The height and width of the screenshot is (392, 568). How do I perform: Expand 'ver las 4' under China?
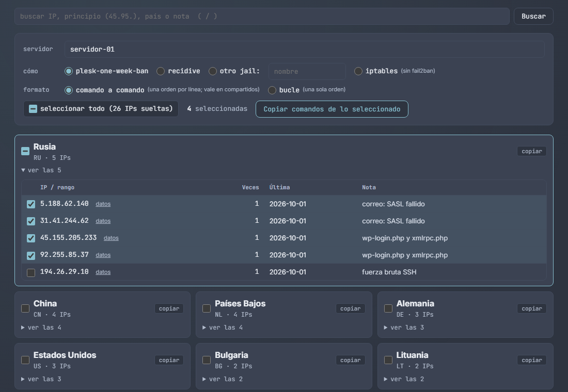[41, 328]
